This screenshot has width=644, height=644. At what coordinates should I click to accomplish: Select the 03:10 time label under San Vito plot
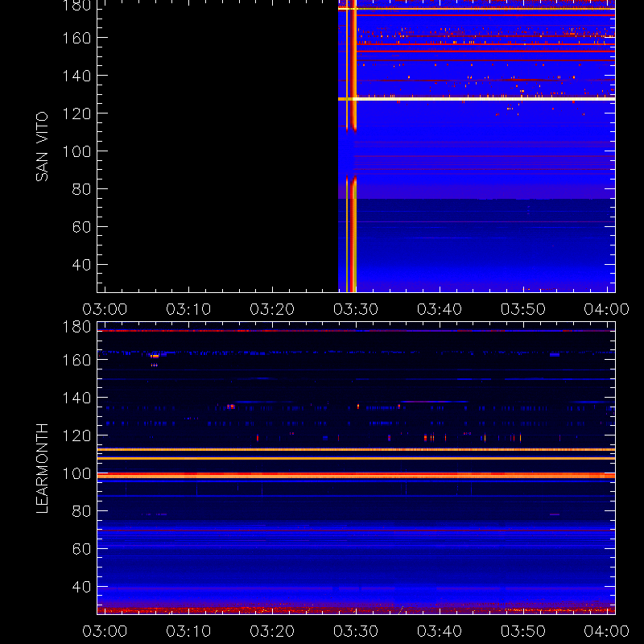[188, 309]
